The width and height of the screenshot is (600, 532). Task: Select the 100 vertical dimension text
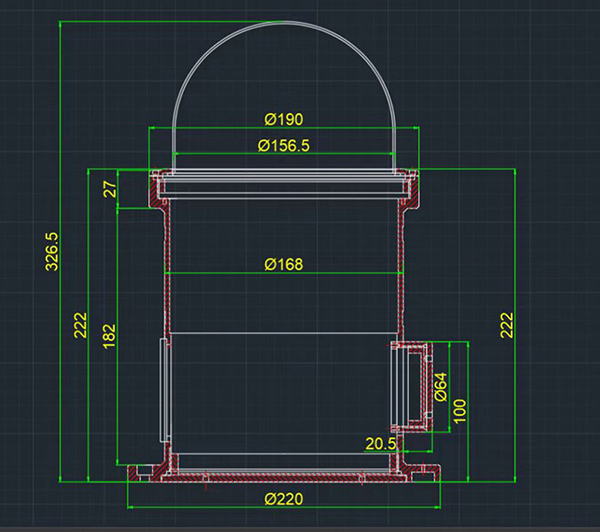point(460,410)
